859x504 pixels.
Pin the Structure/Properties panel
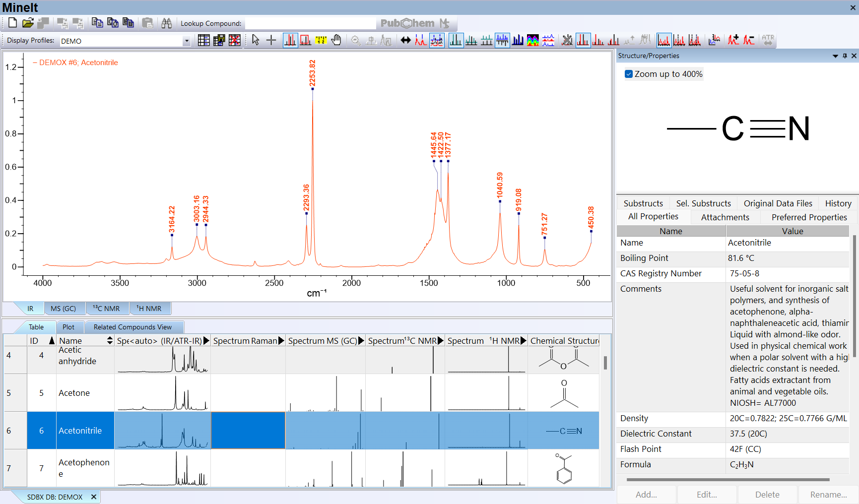[x=845, y=56]
